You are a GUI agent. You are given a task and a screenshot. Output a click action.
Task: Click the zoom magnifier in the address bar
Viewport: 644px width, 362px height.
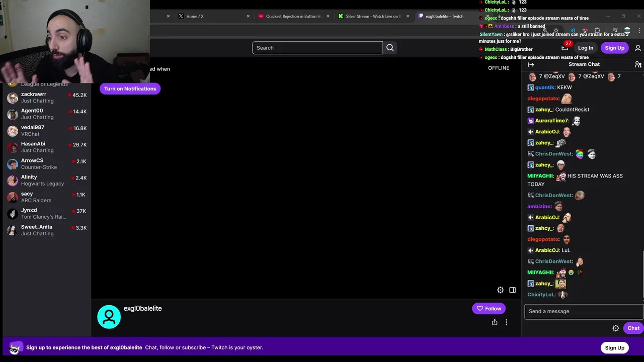(545, 31)
